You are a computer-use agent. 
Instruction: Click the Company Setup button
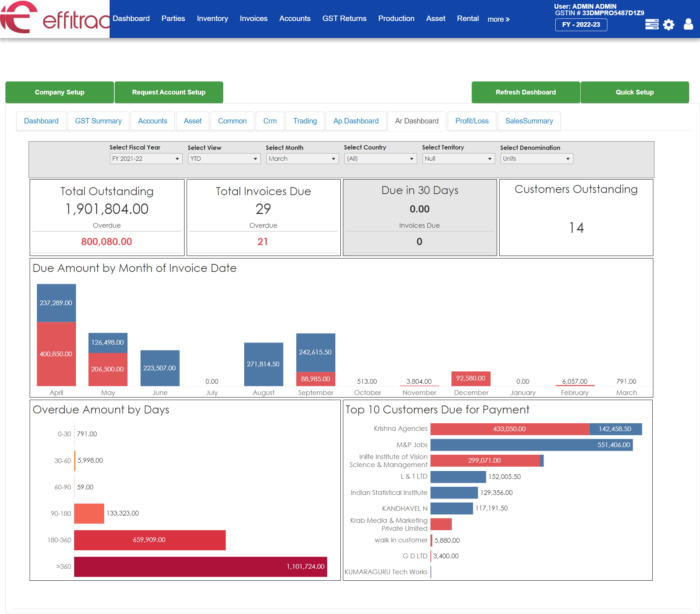pos(59,92)
